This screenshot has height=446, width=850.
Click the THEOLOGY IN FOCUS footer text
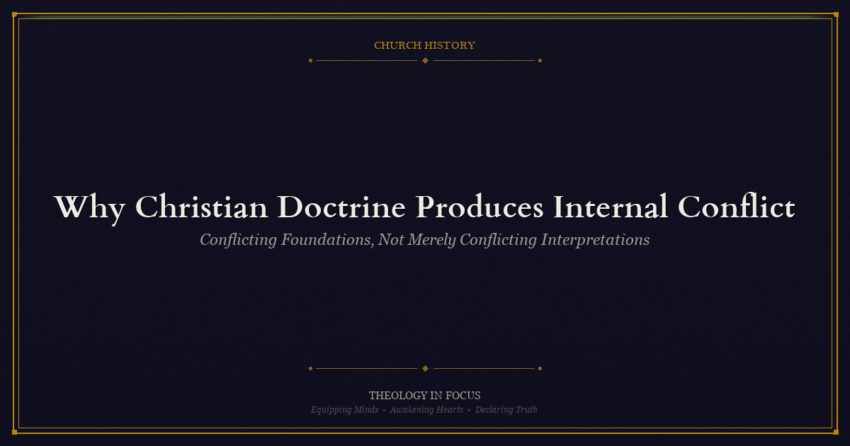point(425,395)
